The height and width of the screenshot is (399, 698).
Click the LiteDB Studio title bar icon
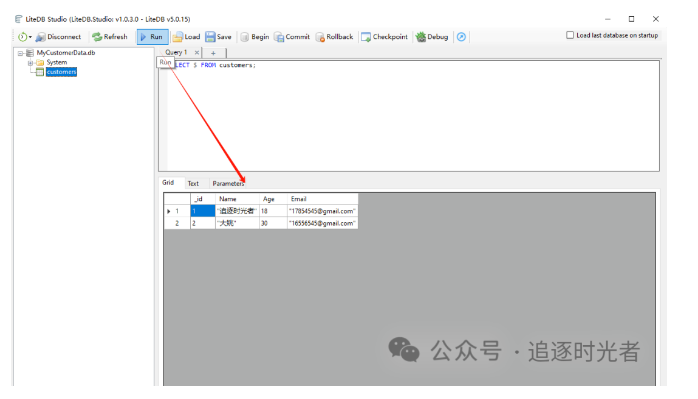point(18,19)
